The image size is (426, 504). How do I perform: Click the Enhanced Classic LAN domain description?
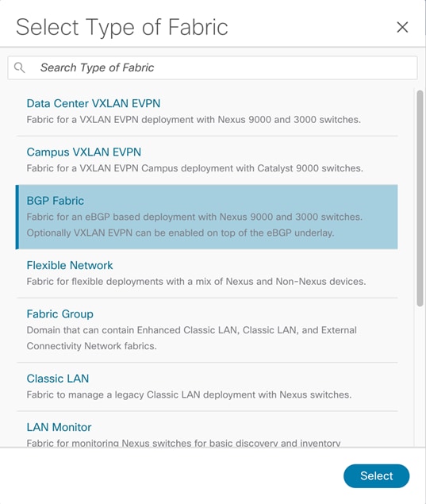192,338
